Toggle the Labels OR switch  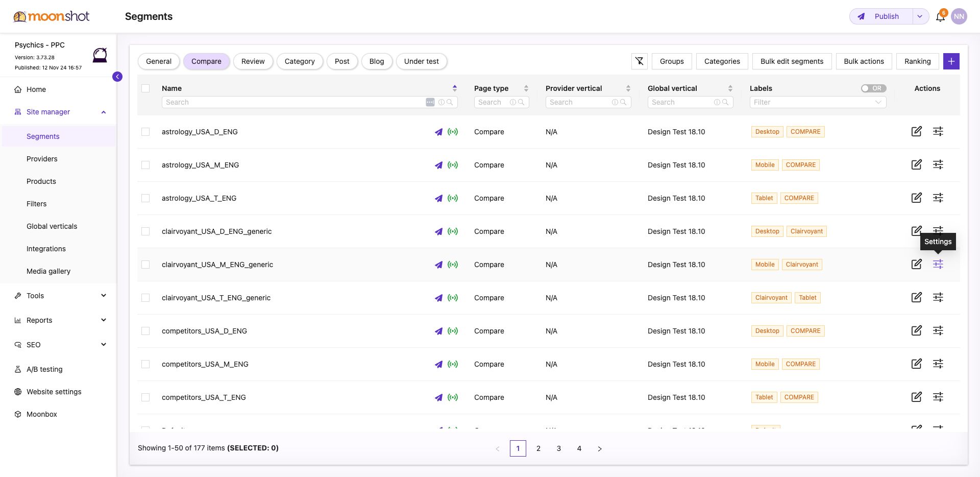point(873,88)
